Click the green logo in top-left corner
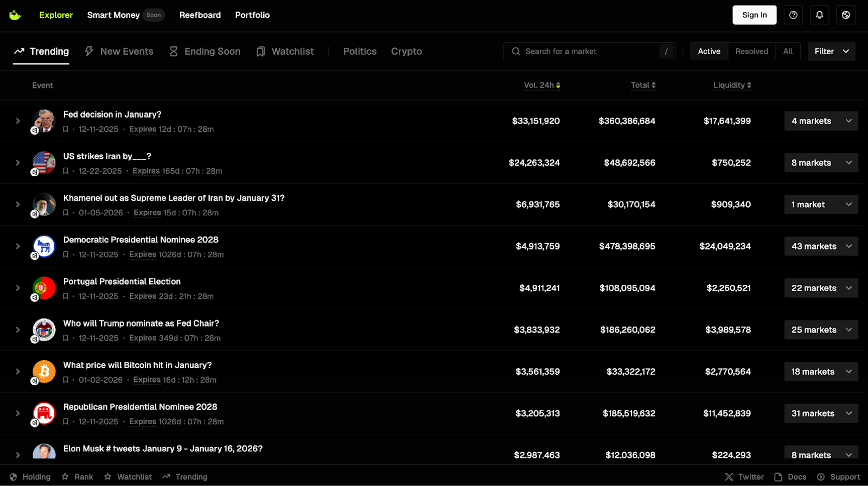868x486 pixels. click(x=15, y=15)
